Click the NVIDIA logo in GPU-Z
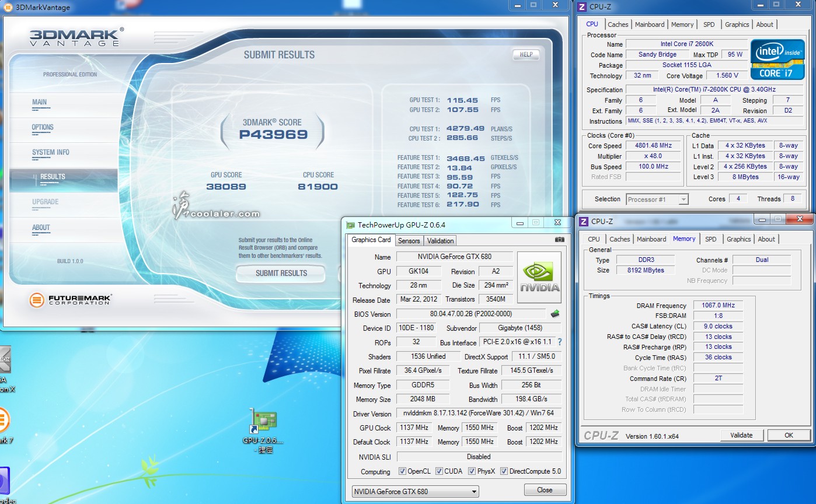Screen dimensions: 816x504 (539, 277)
